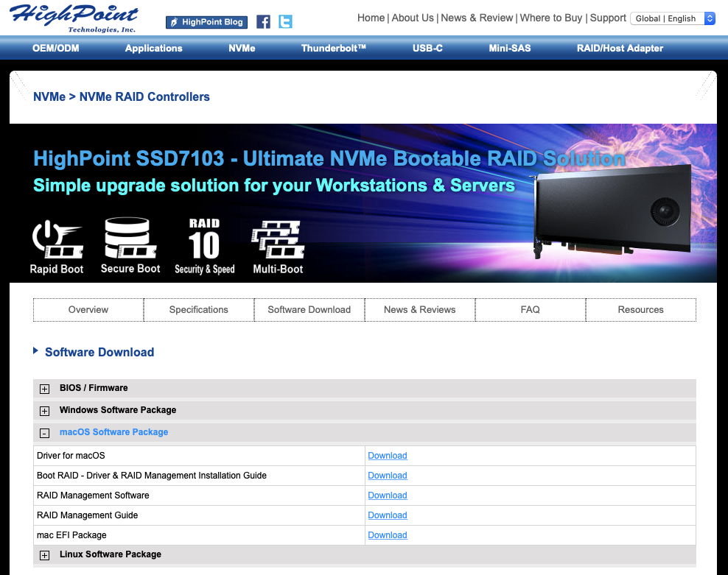Image resolution: width=728 pixels, height=575 pixels.
Task: Expand the Windows Software Package section
Action: click(44, 411)
